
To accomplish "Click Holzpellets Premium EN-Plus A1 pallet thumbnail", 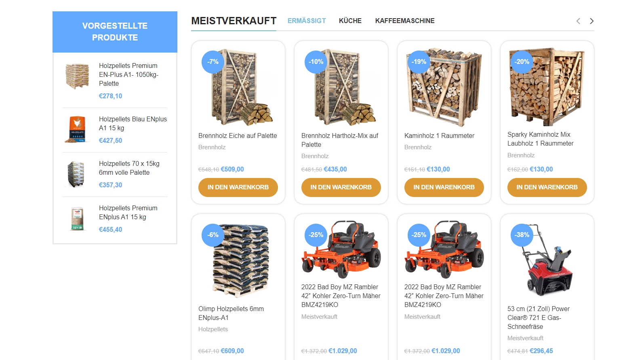I will click(77, 76).
